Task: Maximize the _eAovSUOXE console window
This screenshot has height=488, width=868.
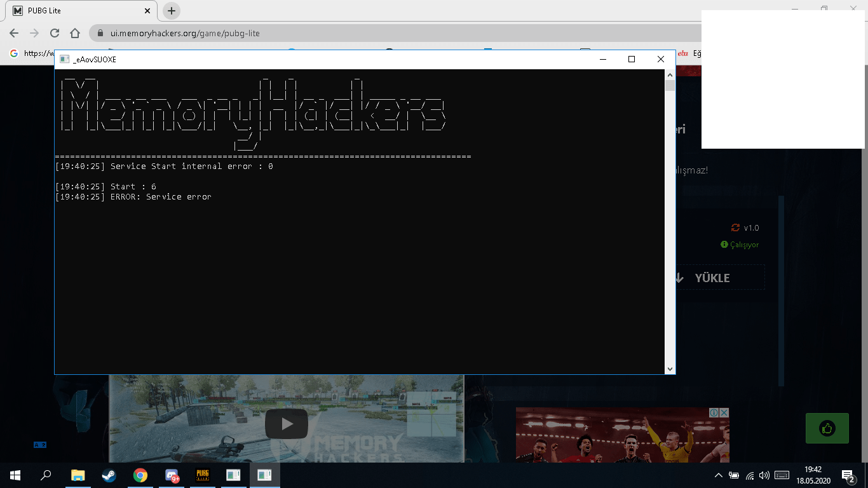Action: pos(632,59)
